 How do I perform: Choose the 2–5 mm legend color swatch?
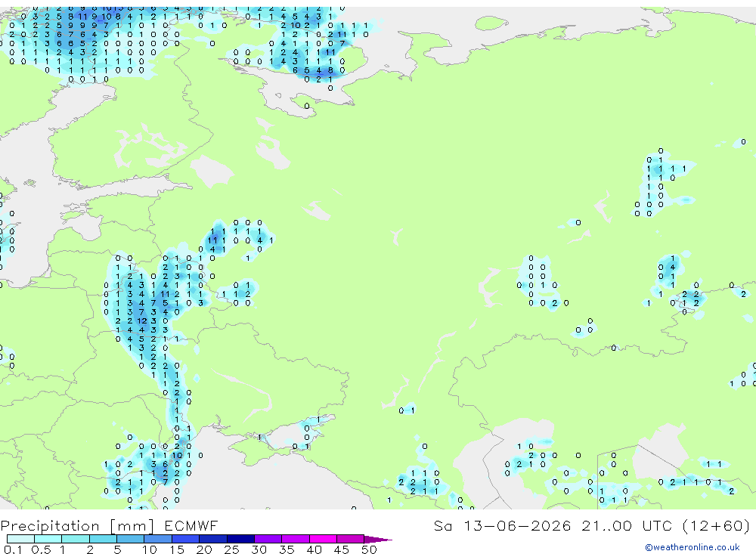point(103,539)
